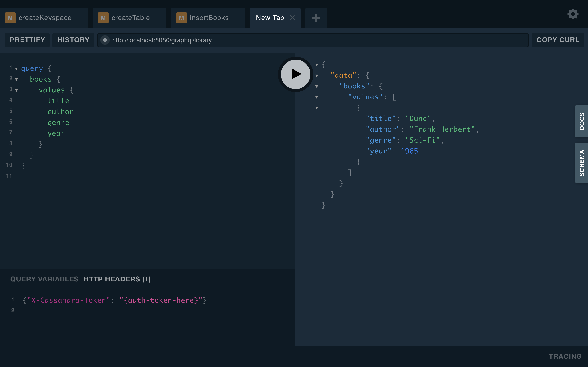This screenshot has height=367, width=588.
Task: Click endpoint status circle indicator
Action: 105,40
